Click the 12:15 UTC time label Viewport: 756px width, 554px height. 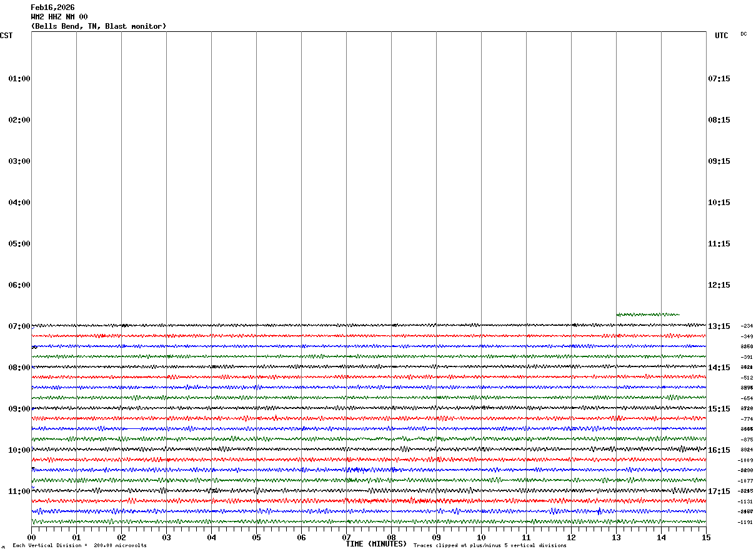point(719,285)
